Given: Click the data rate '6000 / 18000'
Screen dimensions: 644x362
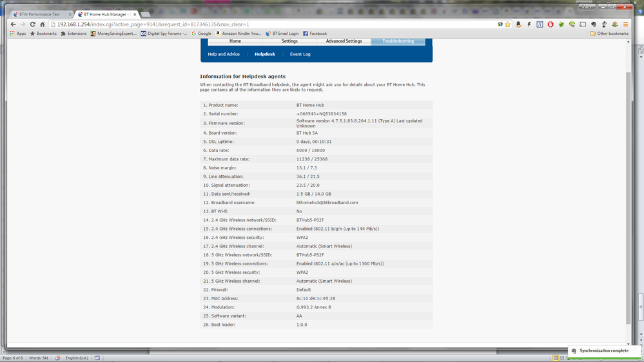Looking at the screenshot, I should click(311, 151).
